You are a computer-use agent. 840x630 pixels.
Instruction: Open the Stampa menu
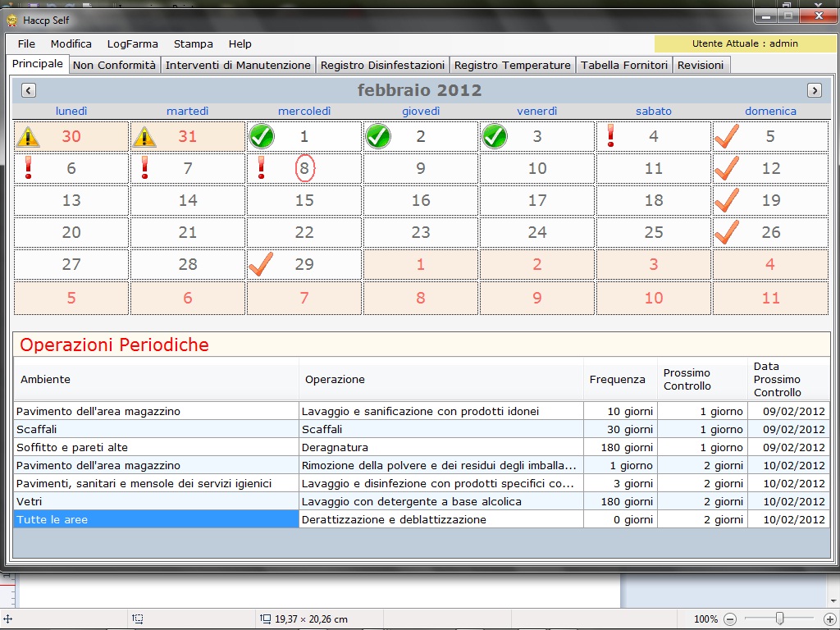click(193, 43)
